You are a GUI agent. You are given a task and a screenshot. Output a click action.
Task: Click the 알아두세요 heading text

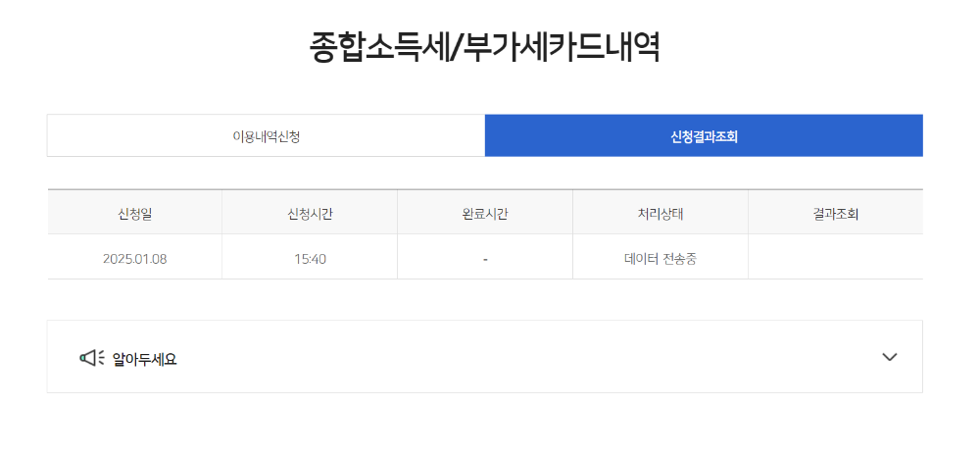[x=144, y=360]
